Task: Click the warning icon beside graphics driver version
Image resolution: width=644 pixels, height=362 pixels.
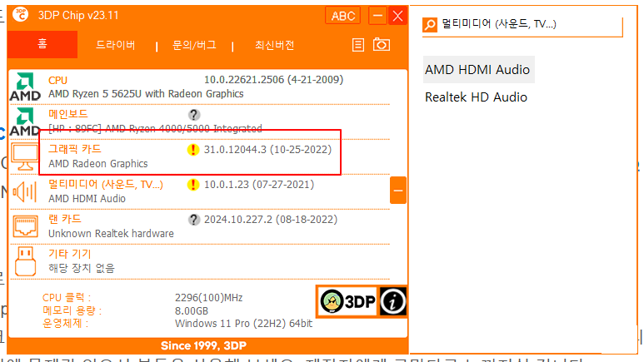Action: click(193, 150)
